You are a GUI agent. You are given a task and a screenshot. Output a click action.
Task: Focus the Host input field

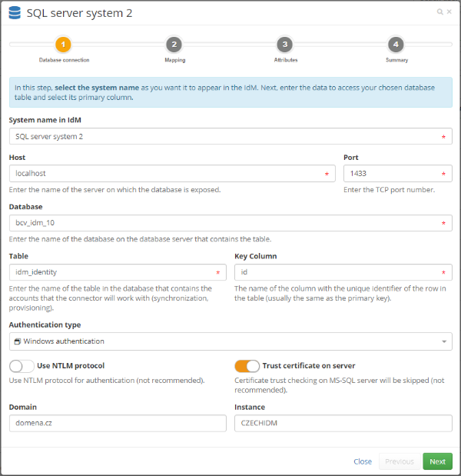172,174
